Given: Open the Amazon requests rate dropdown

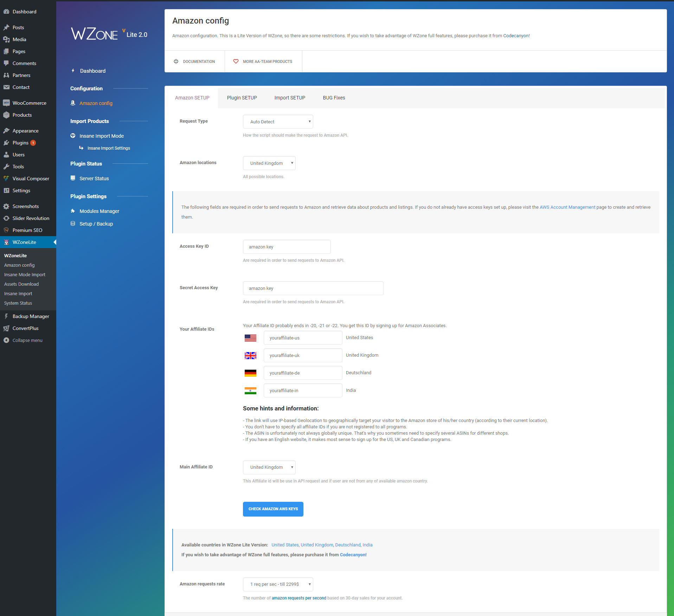Looking at the screenshot, I should (278, 584).
